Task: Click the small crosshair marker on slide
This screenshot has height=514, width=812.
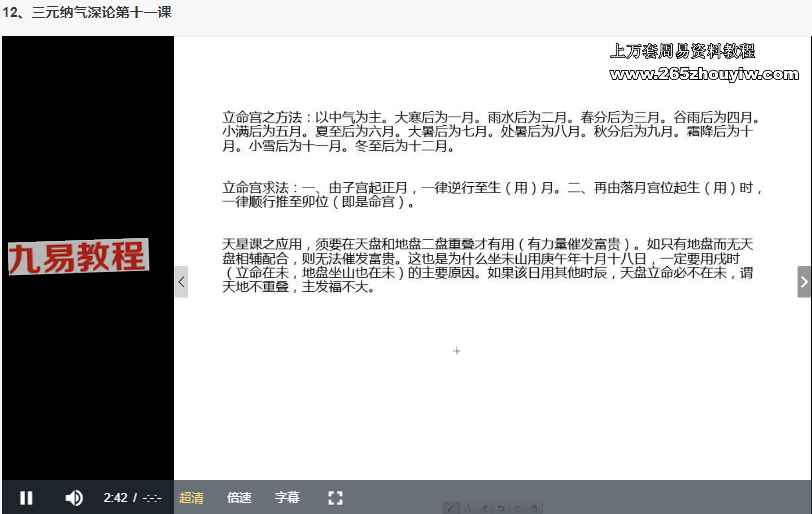Action: [x=457, y=351]
